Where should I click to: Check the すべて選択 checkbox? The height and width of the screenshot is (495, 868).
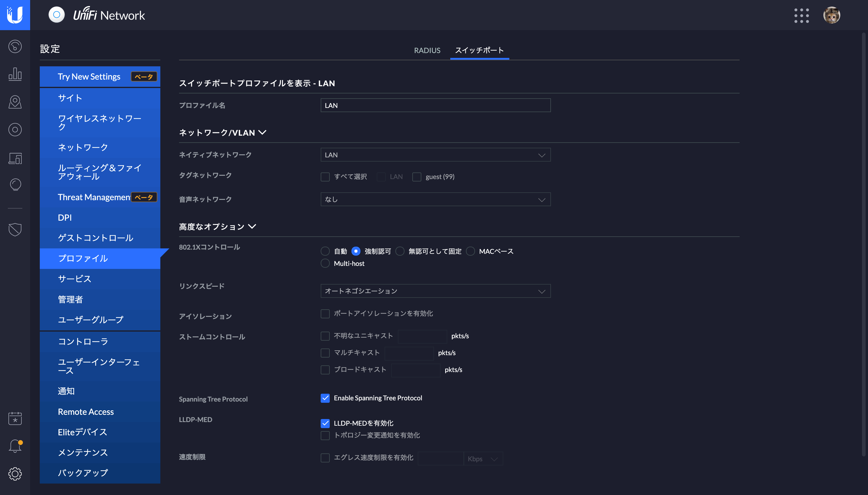pyautogui.click(x=325, y=177)
